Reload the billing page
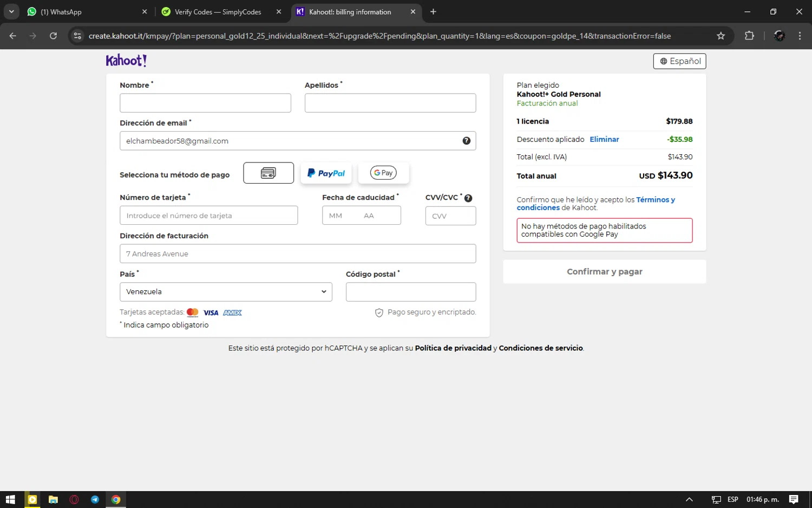The height and width of the screenshot is (508, 812). point(53,36)
